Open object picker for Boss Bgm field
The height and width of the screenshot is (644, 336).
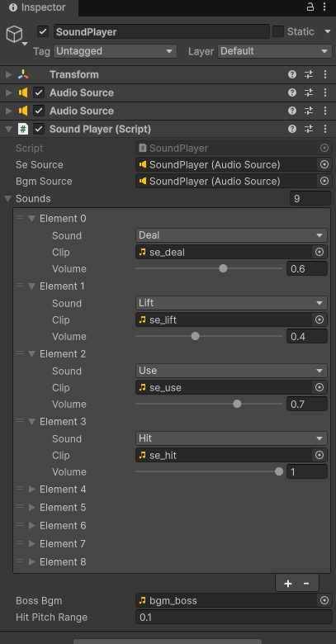point(324,600)
